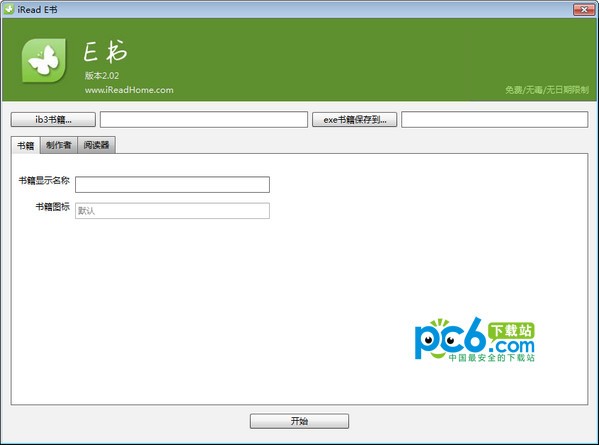Click the ib3 book path input field
Image resolution: width=599 pixels, height=445 pixels.
tap(204, 120)
